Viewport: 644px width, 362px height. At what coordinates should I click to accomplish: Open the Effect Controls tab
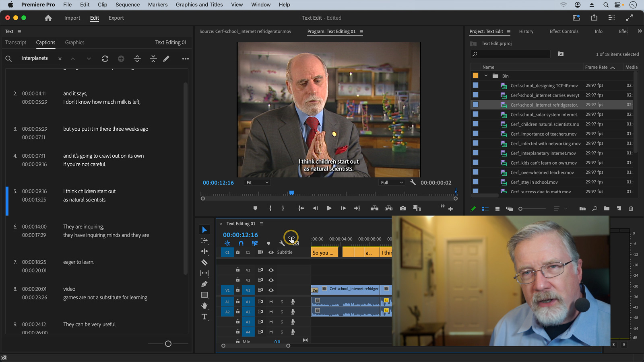pos(564,31)
